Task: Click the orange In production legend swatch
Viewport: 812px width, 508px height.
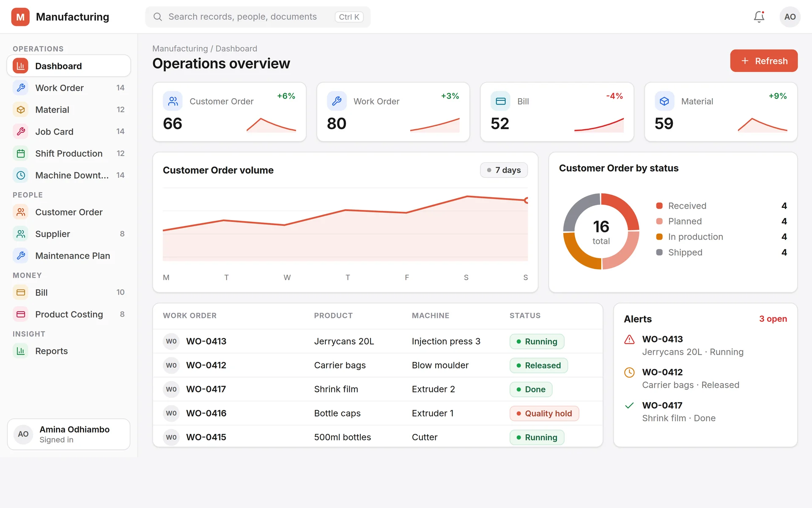Action: point(659,237)
